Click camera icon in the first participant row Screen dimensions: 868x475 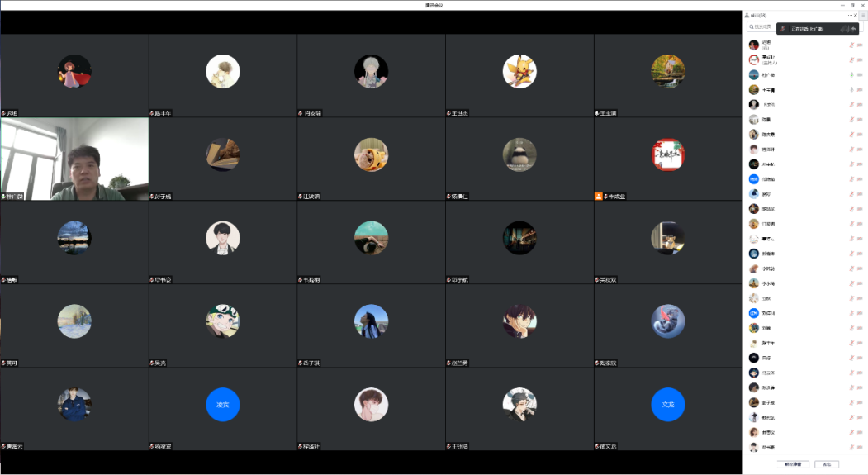click(x=861, y=45)
